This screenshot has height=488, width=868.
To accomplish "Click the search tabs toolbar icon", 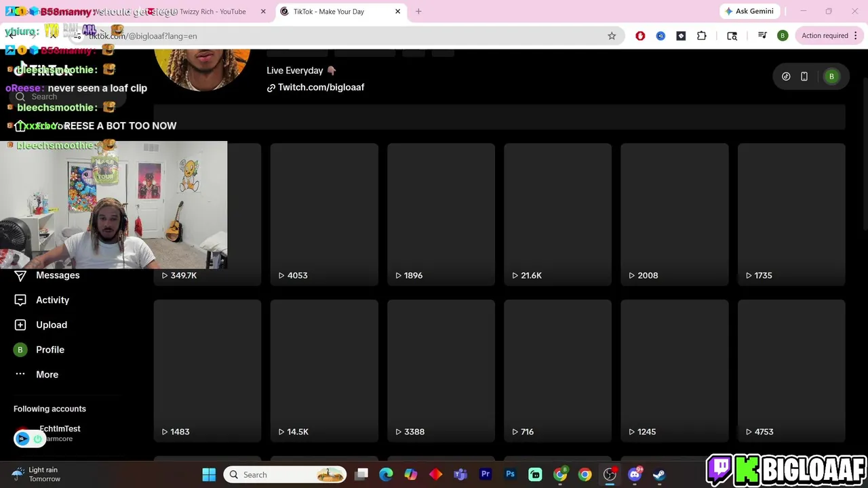I will tap(732, 36).
